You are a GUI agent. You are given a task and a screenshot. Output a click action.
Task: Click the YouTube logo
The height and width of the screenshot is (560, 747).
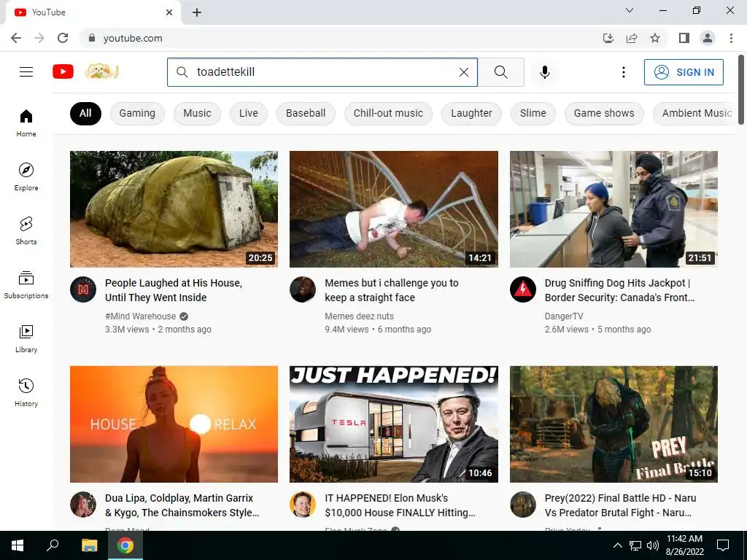[x=63, y=72]
